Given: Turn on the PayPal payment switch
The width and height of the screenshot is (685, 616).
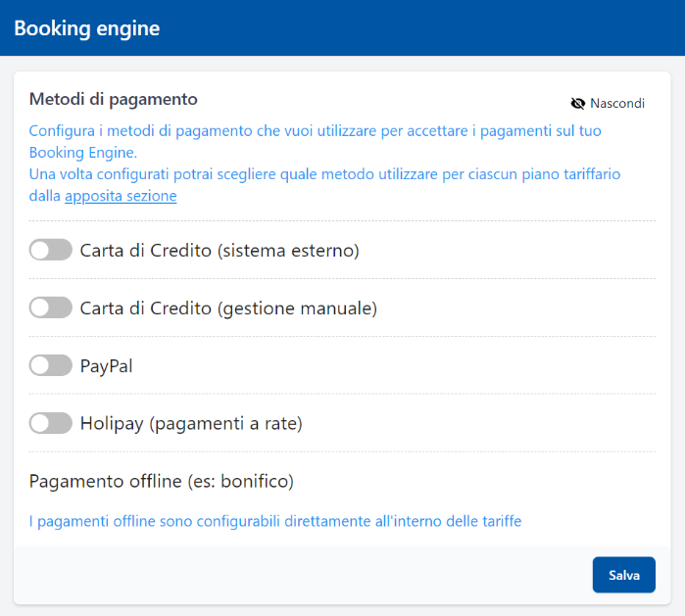Looking at the screenshot, I should click(51, 365).
